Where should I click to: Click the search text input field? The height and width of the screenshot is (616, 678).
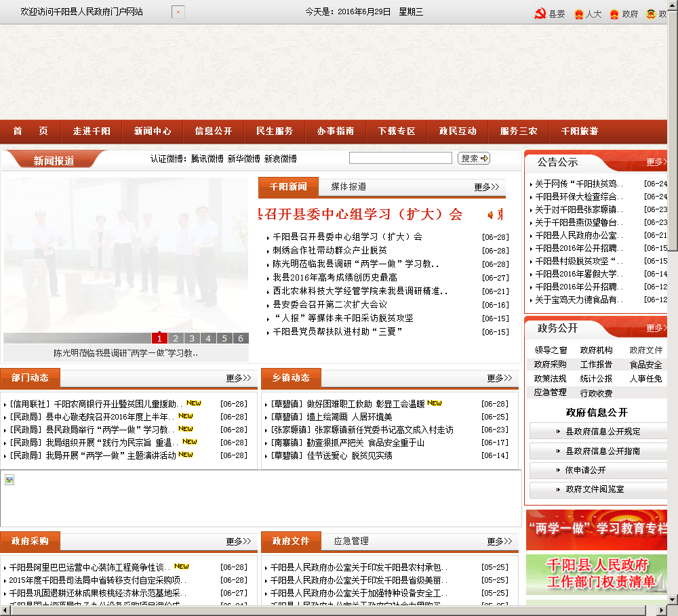tap(400, 158)
